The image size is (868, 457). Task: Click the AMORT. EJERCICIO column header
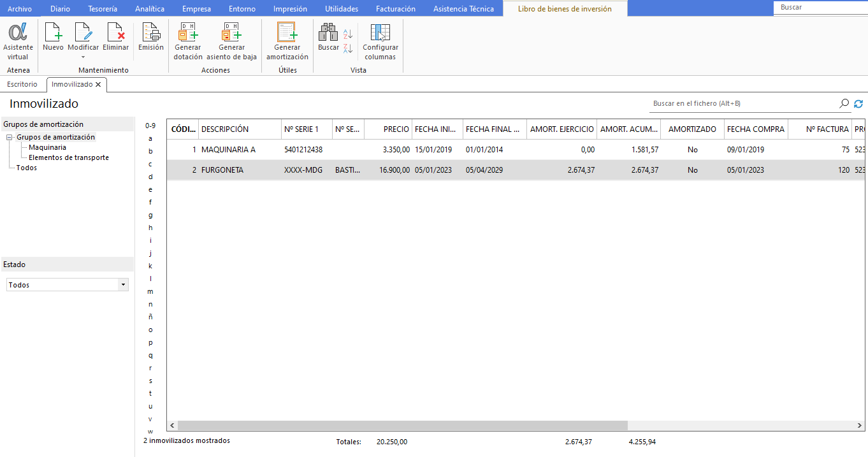[x=561, y=129]
